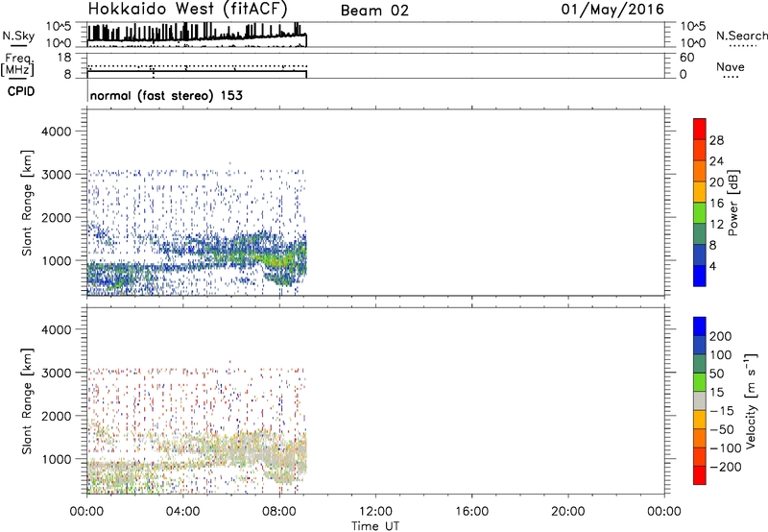
Task: Click the 'Velocity [m s-1]' colorbar label
Action: 751,401
